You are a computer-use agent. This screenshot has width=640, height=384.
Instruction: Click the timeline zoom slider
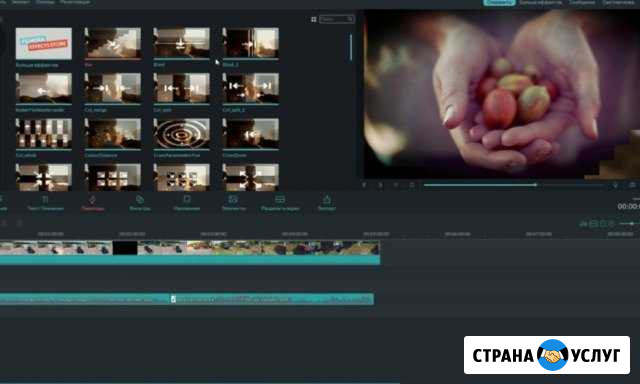630,224
